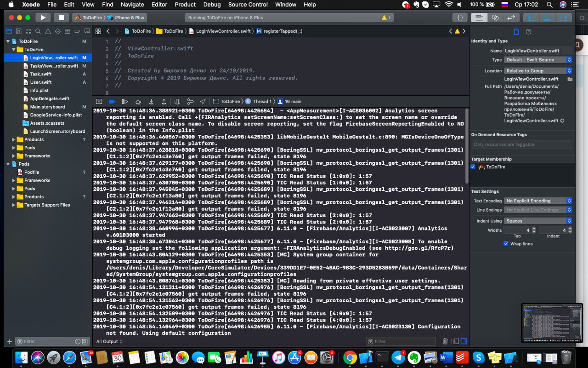
Task: Open the Editor menu
Action: point(159,5)
